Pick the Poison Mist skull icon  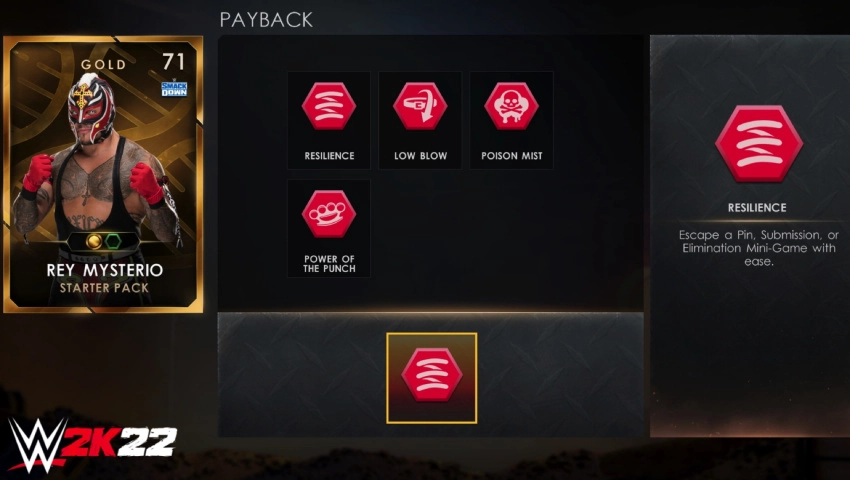[x=511, y=106]
